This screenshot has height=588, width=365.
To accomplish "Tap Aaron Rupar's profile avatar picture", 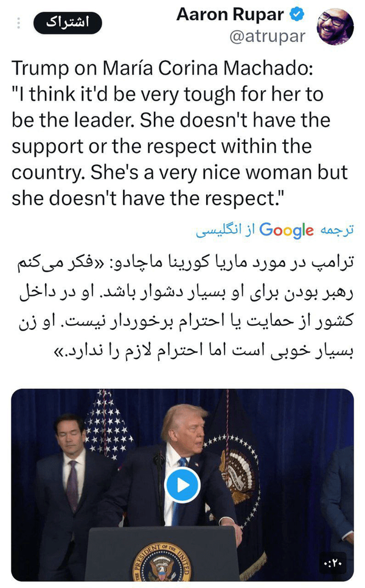I will point(336,26).
